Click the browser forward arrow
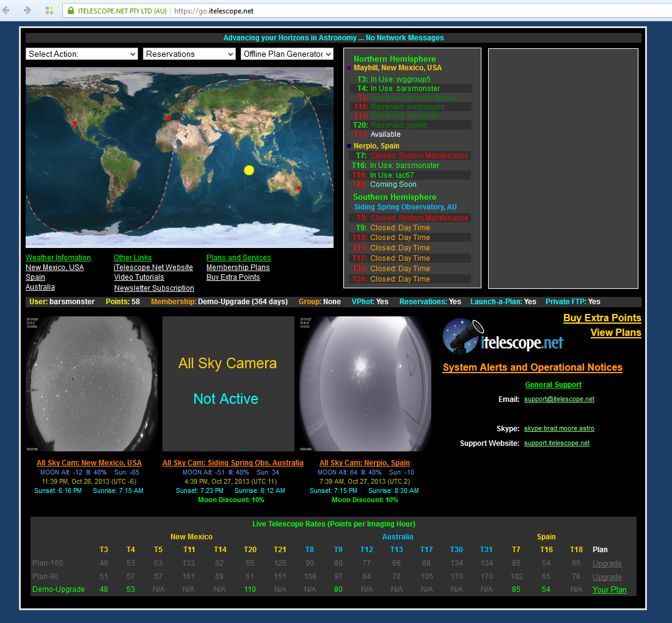The height and width of the screenshot is (623, 672). 27,10
